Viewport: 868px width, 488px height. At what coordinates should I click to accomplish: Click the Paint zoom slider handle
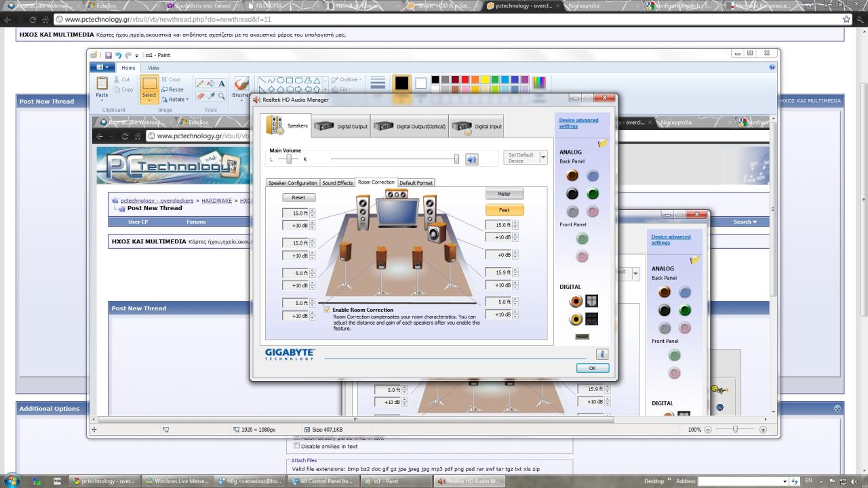(735, 429)
